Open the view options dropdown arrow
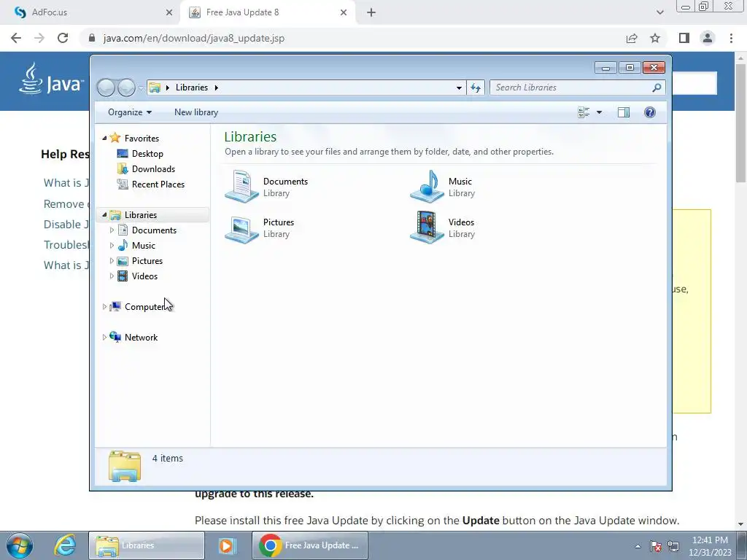 (x=600, y=112)
